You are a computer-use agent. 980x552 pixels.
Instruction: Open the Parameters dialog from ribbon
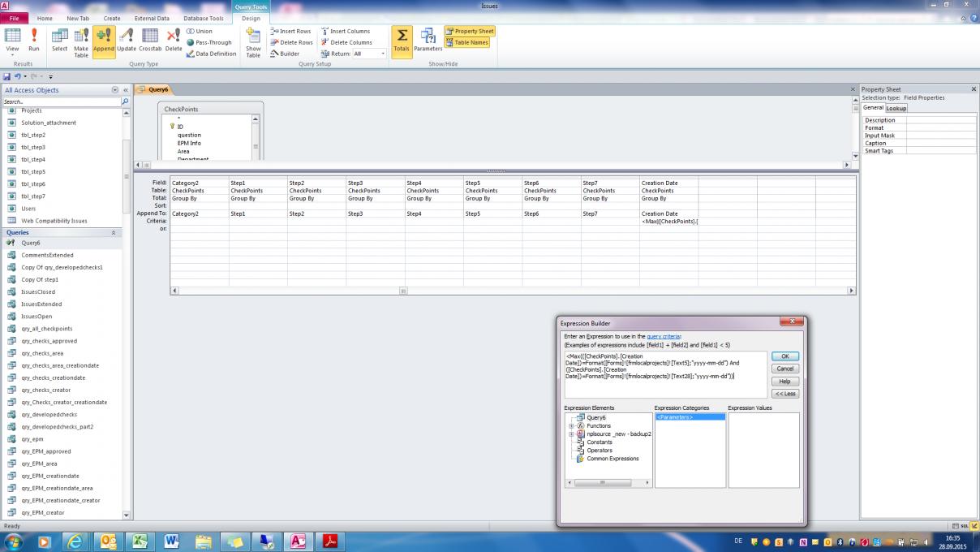click(428, 39)
